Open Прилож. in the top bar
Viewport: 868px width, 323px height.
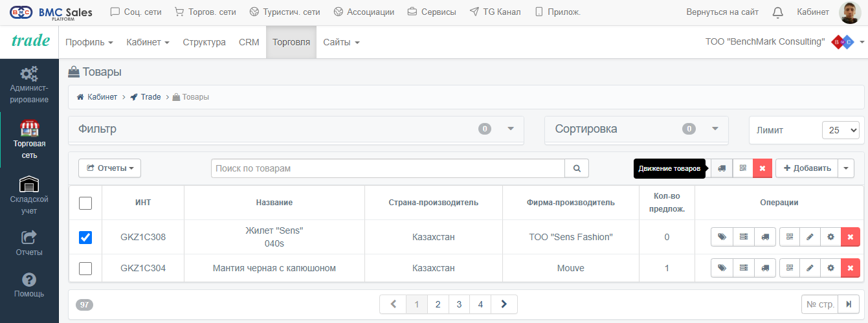(x=557, y=12)
